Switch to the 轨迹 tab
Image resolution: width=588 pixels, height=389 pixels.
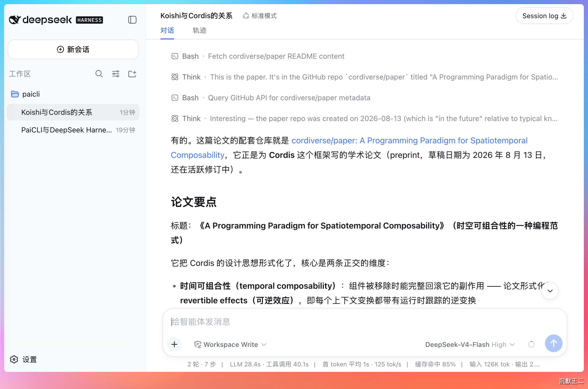200,31
